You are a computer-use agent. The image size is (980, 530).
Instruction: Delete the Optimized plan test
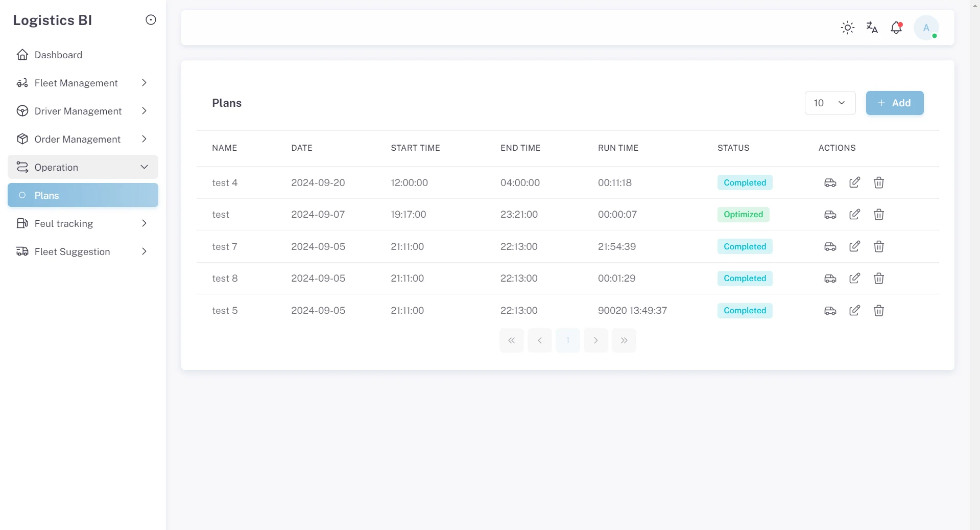point(879,215)
